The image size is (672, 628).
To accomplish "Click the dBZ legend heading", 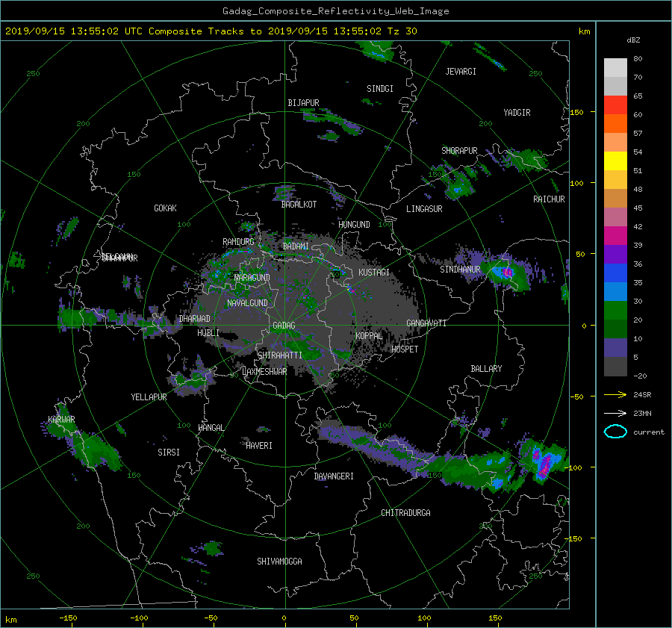I will click(633, 40).
